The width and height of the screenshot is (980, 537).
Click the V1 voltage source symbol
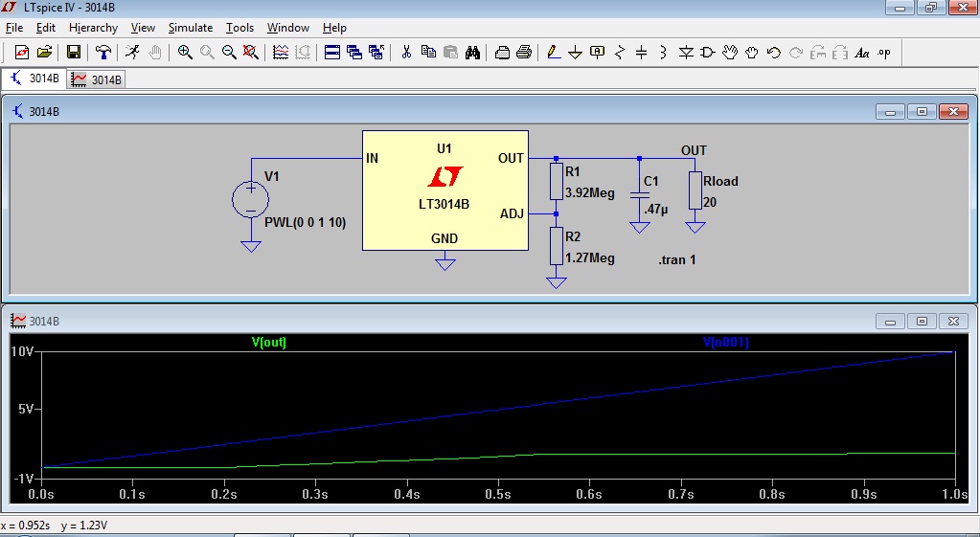coord(251,200)
